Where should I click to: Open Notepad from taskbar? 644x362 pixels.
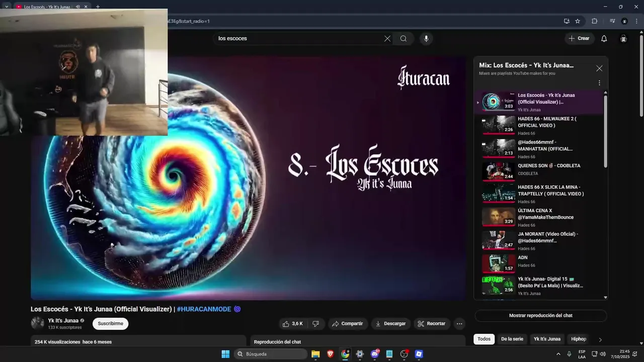pos(389,354)
